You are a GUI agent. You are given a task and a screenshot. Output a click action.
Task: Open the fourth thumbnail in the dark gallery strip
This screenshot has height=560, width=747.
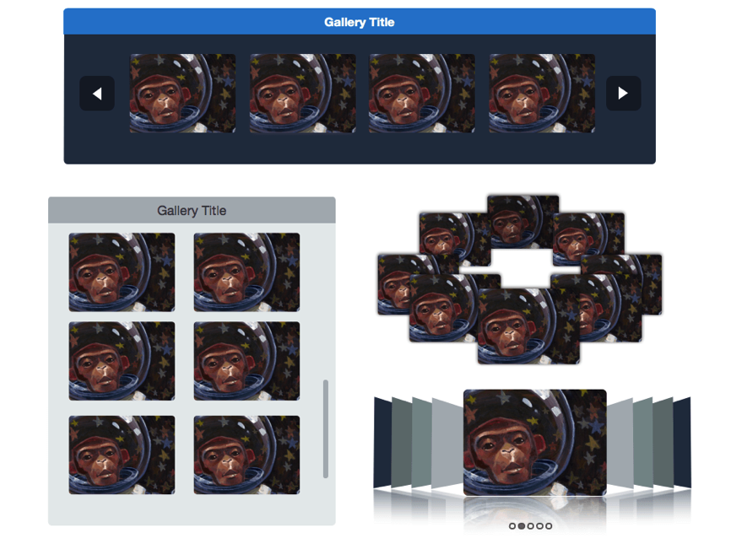[x=542, y=94]
